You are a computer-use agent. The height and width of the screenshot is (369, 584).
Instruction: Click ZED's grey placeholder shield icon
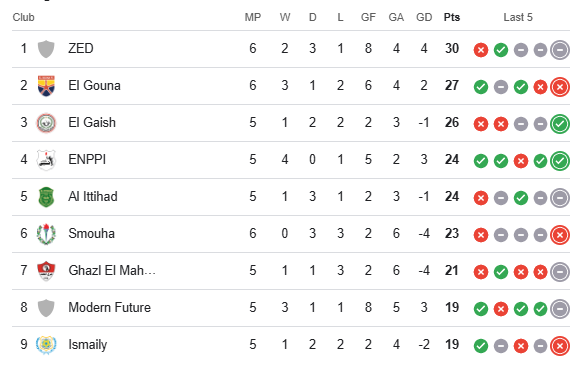click(x=46, y=49)
